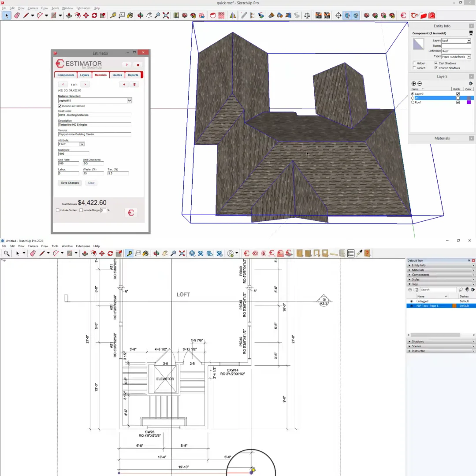Uncheck Include in Estimate checkbox
Screen dimensions: 476x476
click(x=60, y=106)
